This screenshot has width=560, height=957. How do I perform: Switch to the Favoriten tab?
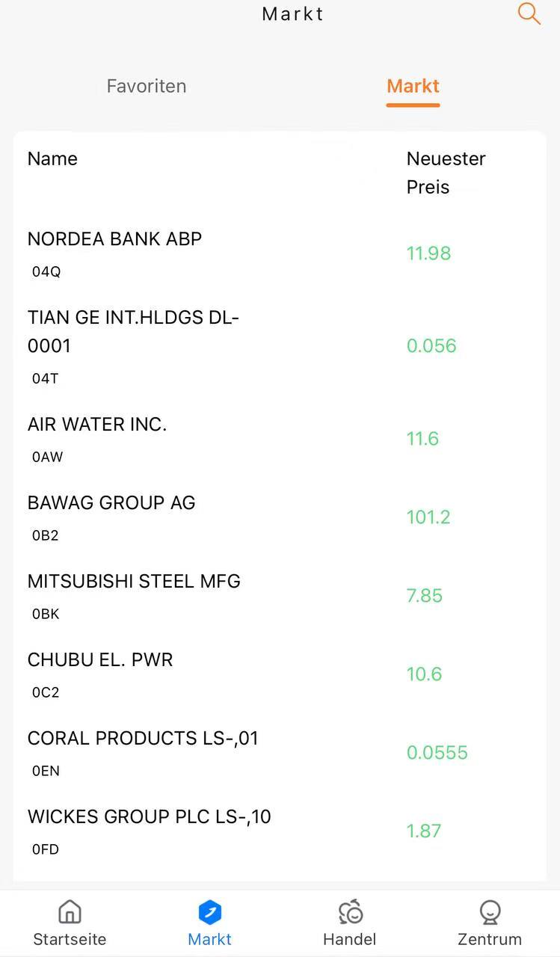click(x=147, y=86)
